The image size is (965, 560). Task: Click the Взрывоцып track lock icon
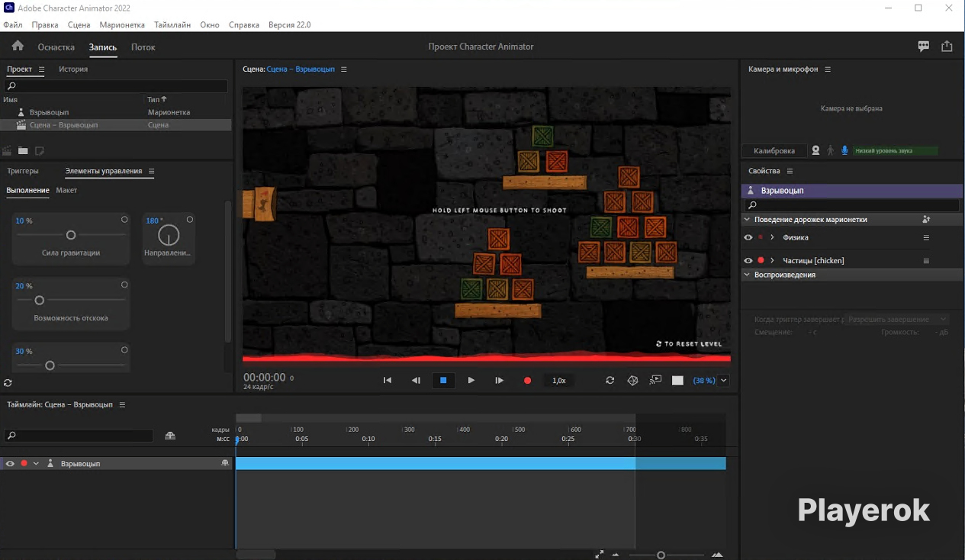pos(225,463)
